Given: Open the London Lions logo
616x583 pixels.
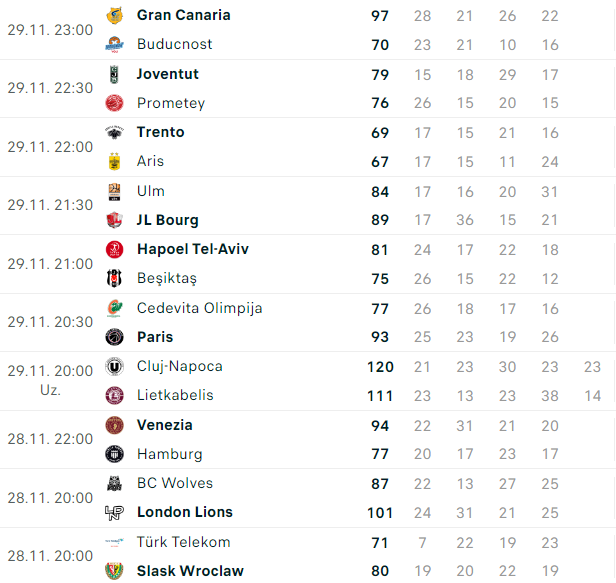Looking at the screenshot, I should (x=114, y=512).
